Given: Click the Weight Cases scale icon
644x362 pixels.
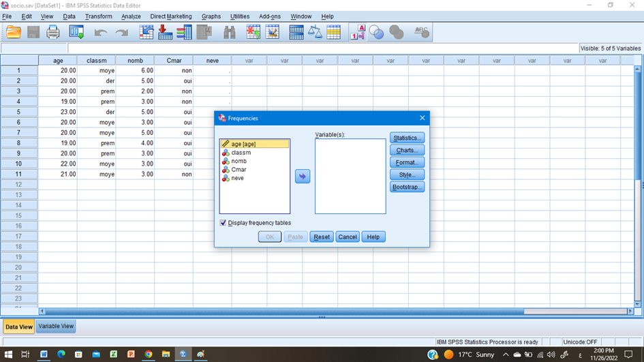Looking at the screenshot, I should tap(315, 32).
